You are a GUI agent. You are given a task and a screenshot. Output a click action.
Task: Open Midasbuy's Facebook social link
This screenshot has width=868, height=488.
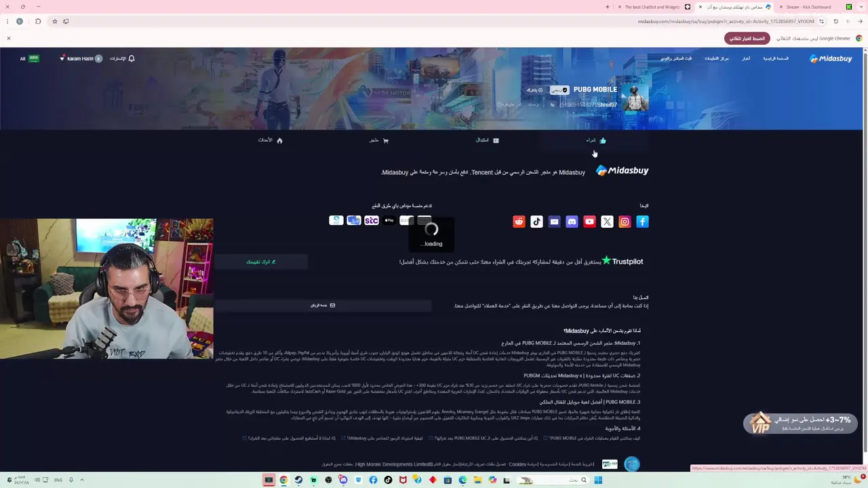[642, 222]
